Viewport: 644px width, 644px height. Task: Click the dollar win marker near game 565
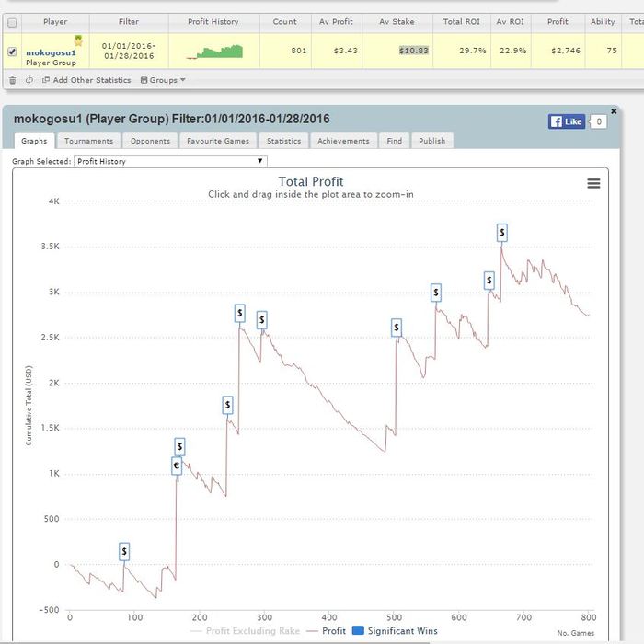(x=436, y=293)
